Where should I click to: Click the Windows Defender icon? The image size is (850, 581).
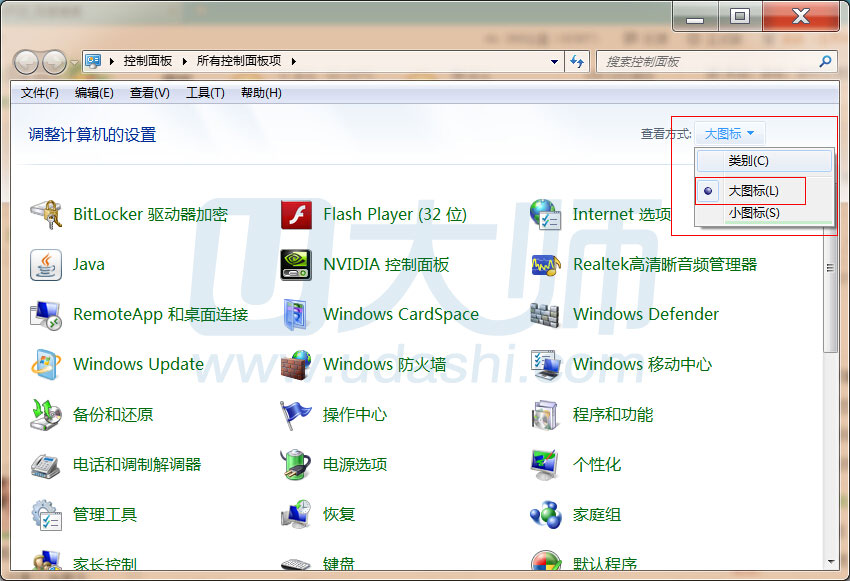546,314
